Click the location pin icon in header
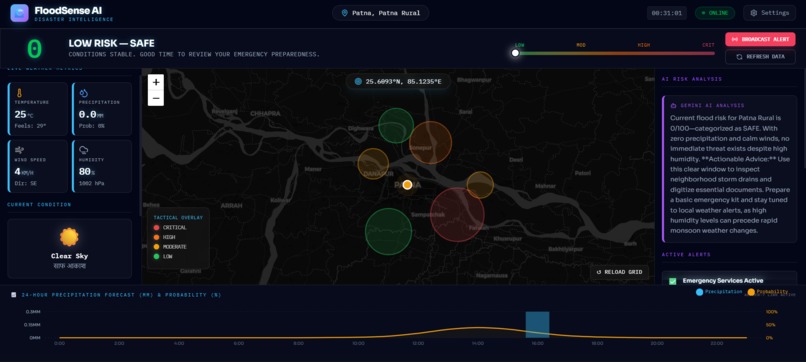This screenshot has height=362, width=806. [344, 13]
